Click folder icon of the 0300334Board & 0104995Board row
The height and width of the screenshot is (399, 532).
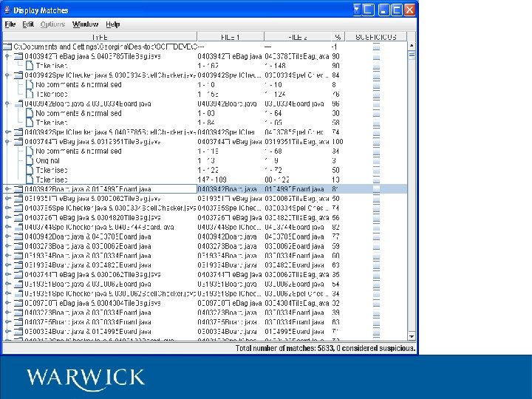pyautogui.click(x=18, y=332)
